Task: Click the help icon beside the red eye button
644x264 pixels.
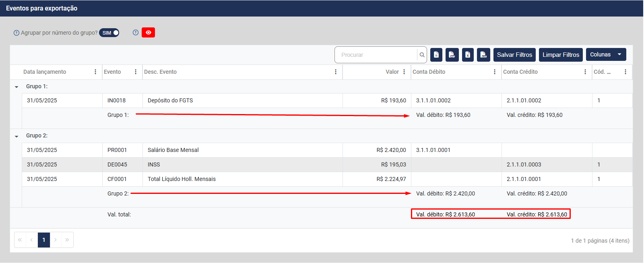Action: 136,33
